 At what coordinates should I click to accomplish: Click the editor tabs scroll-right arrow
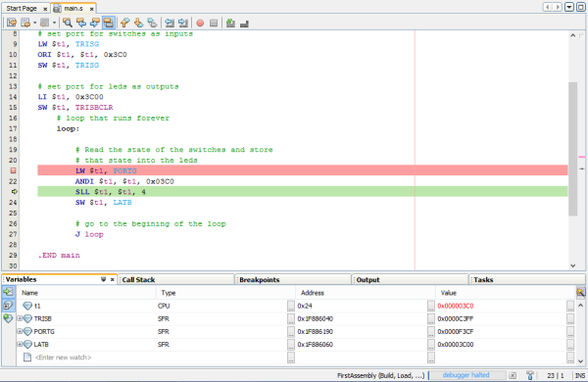(558, 7)
